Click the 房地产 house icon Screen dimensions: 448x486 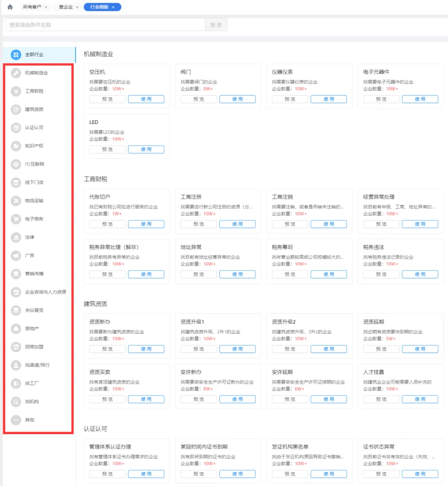point(16,329)
